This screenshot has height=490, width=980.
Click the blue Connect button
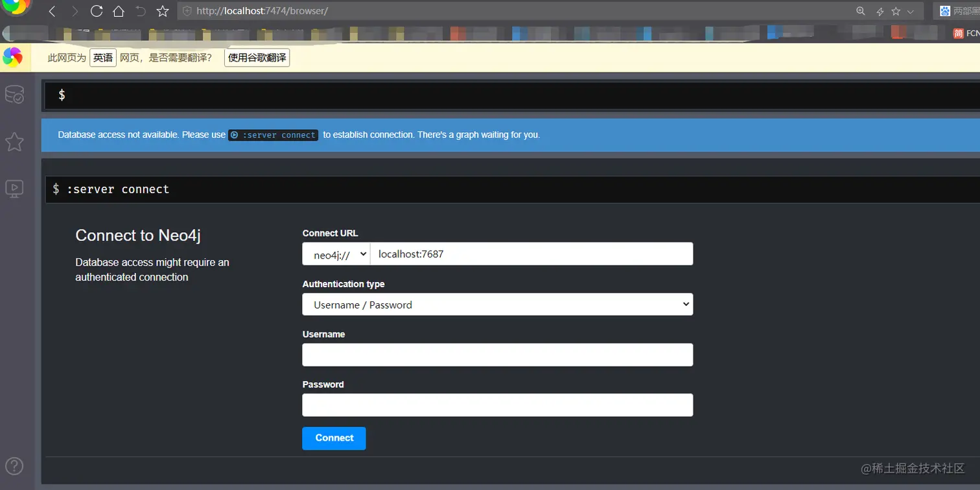334,438
